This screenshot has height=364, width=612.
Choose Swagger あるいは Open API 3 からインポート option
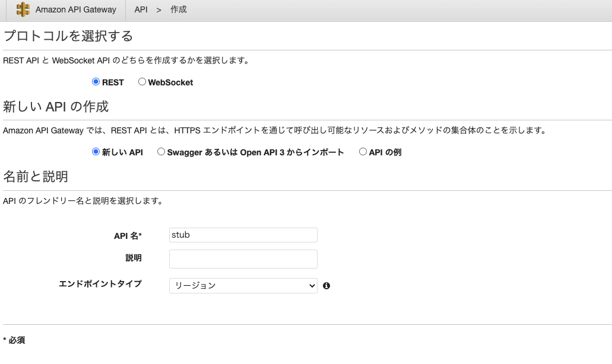(x=161, y=152)
